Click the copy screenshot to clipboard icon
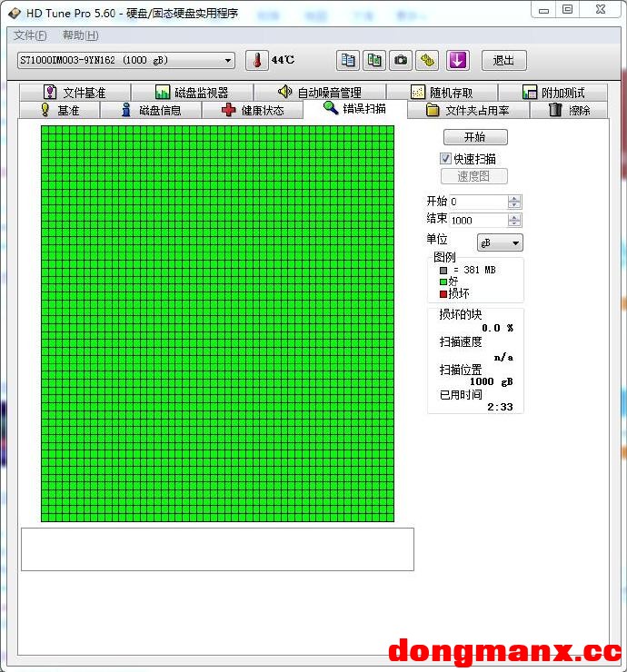627x672 pixels. click(x=373, y=61)
